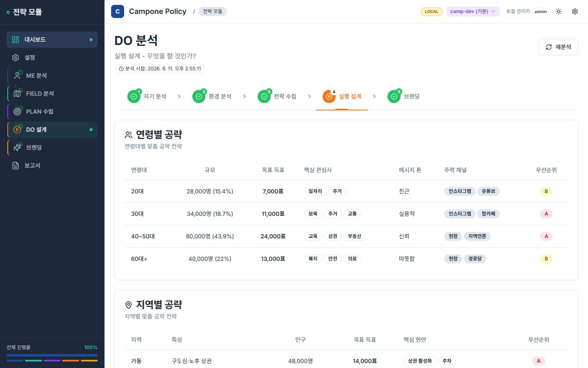This screenshot has width=588, height=368.
Task: Go to PLAN 수립 in the sidebar
Action: [52, 112]
